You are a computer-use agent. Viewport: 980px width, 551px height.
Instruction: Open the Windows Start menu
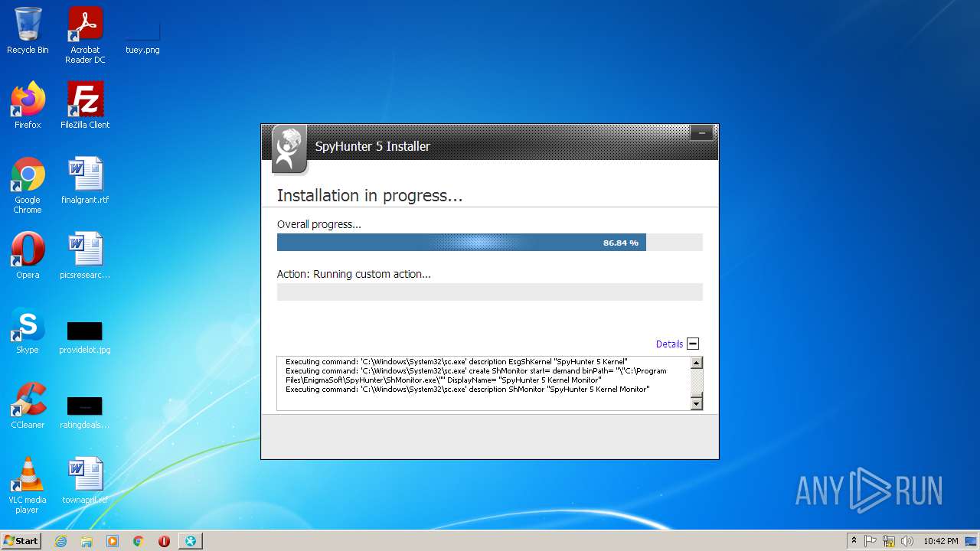pyautogui.click(x=21, y=541)
